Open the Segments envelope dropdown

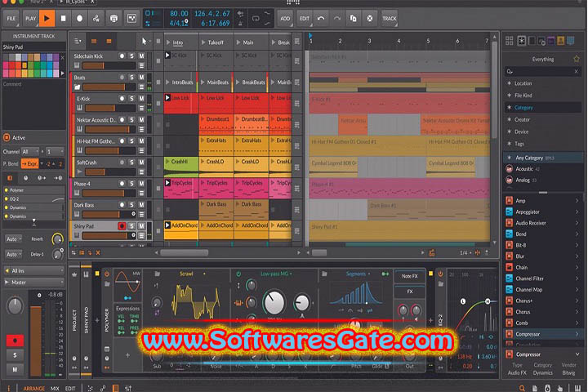pyautogui.click(x=358, y=274)
